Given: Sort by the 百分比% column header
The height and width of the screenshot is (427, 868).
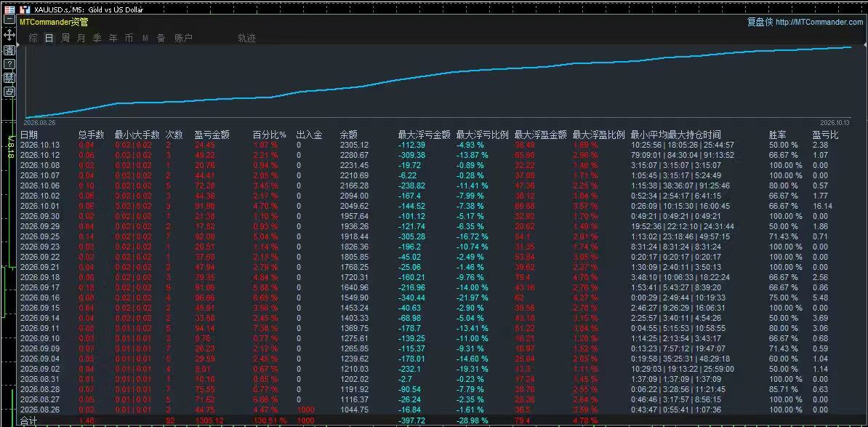Looking at the screenshot, I should coord(270,135).
